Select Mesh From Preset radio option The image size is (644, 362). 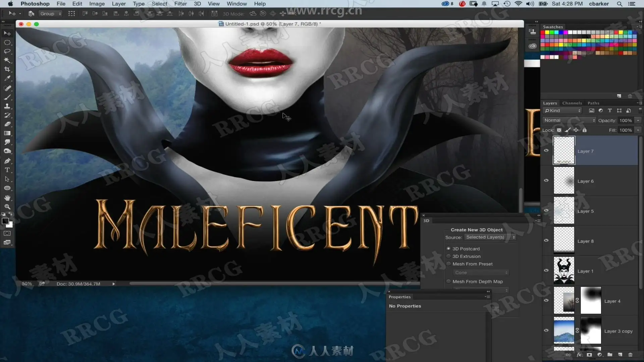coord(448,264)
